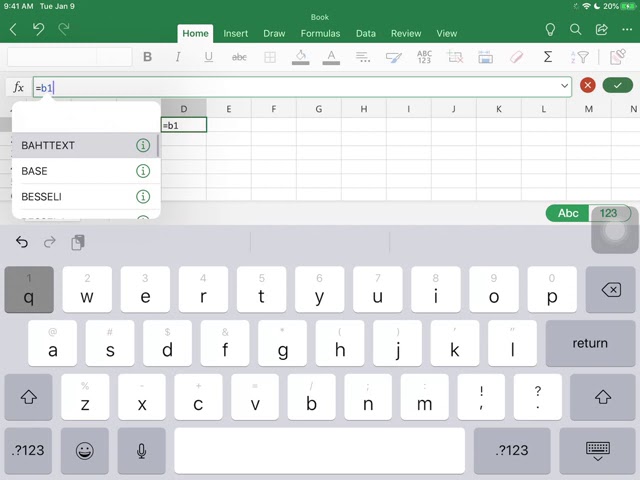Screen dimensions: 640x480
Task: Select BASE function suggestion
Action: pyautogui.click(x=85, y=171)
